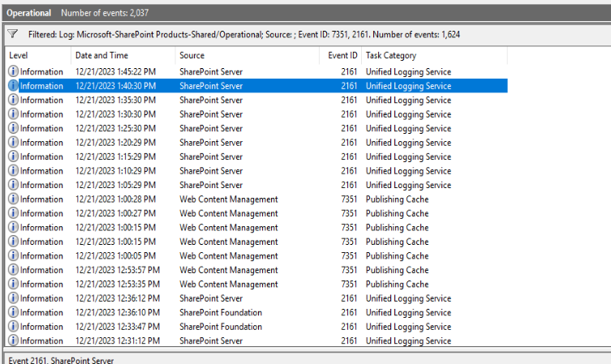Click SharePoint Foundation source at 12:36:10 PM
Screen dimensions: 611x364
pos(221,312)
